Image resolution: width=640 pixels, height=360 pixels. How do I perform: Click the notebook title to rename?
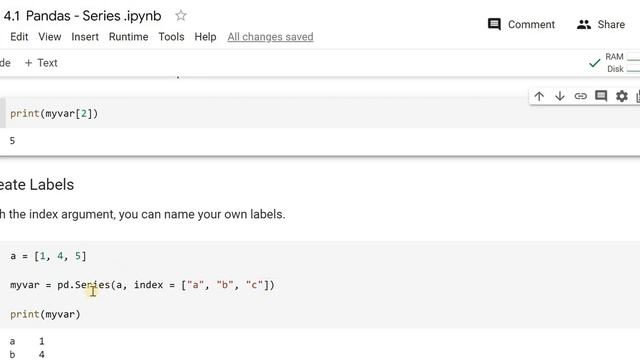point(83,16)
